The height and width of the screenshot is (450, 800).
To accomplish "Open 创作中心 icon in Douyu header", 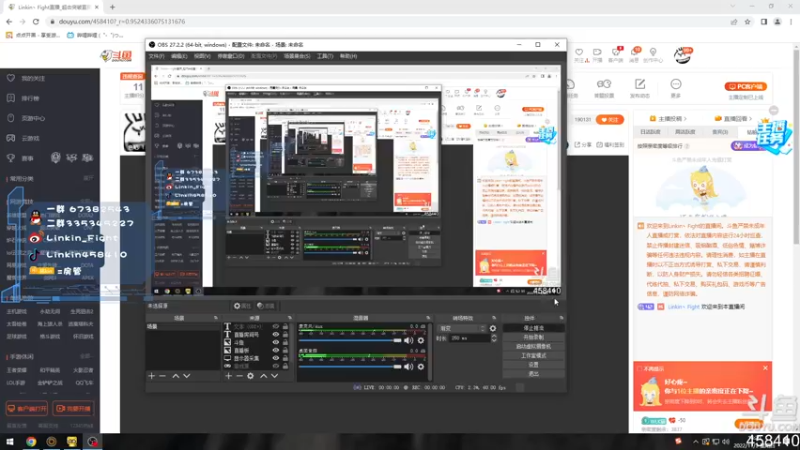I will pos(653,52).
